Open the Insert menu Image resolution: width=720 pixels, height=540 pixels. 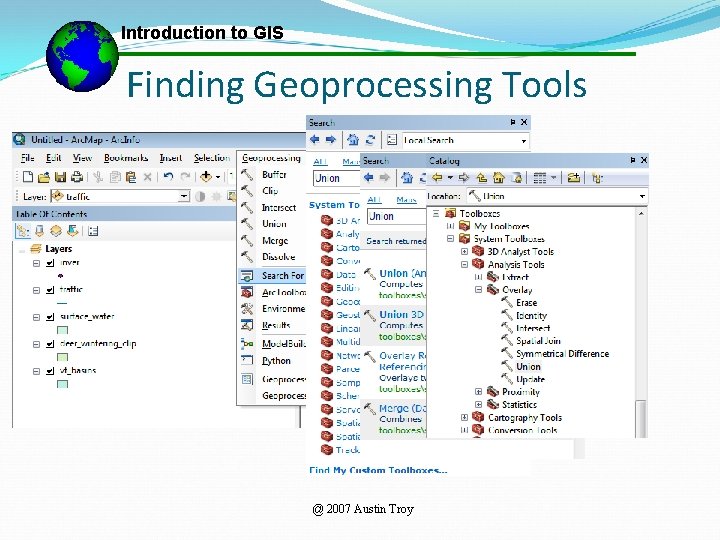[171, 158]
